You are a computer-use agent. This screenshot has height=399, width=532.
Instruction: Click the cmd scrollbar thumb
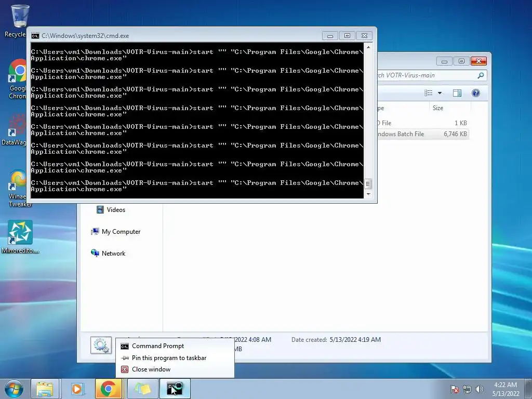368,184
